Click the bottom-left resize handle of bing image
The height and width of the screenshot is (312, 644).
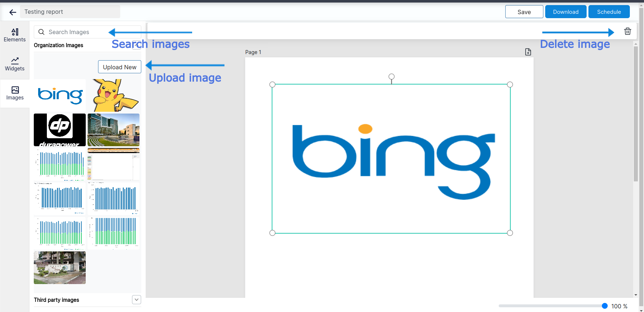(x=272, y=233)
